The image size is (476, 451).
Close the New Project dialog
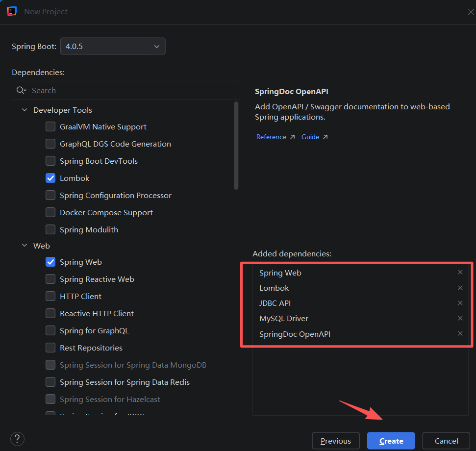pos(471,12)
